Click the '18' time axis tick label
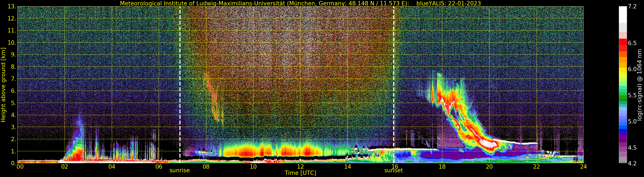This screenshot has height=177, width=644. coord(442,167)
